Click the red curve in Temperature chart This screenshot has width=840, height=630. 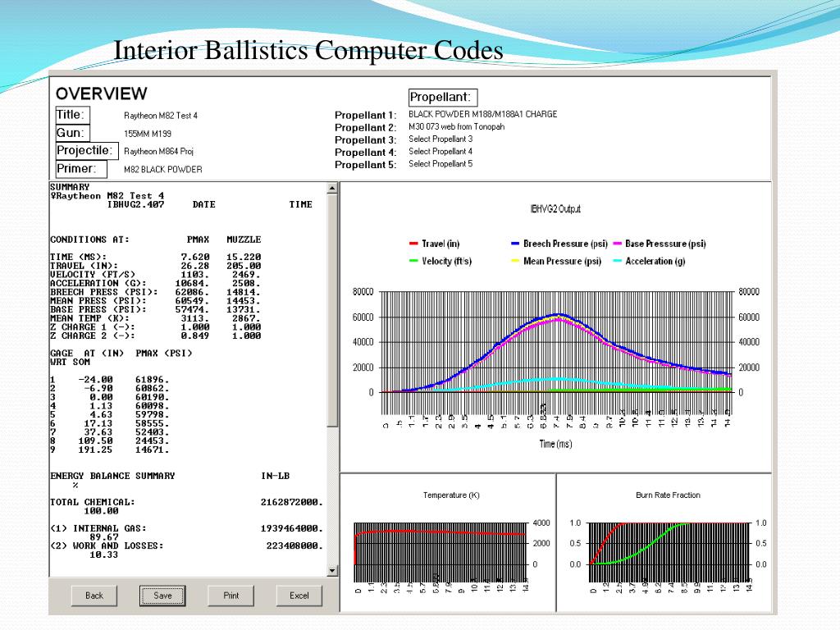point(440,532)
